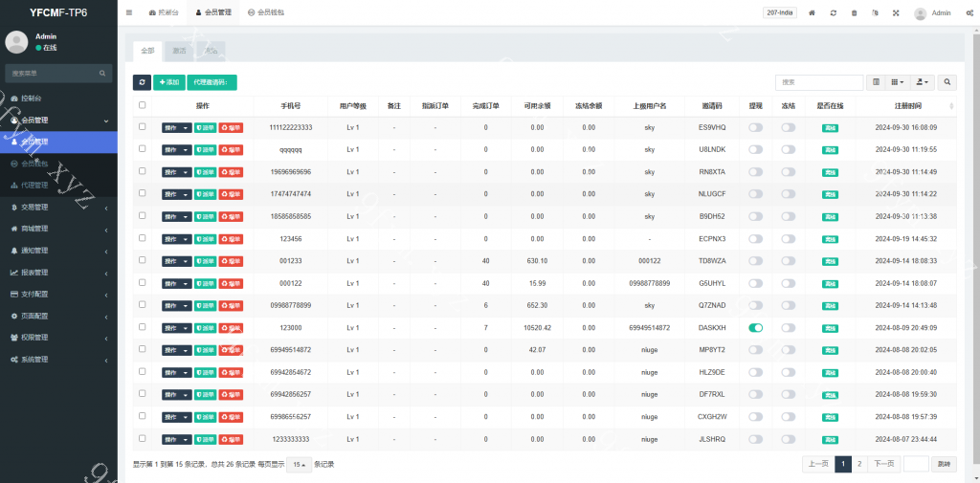Screen dimensions: 980x483
Task: Click the green 添加 button
Action: pyautogui.click(x=168, y=82)
